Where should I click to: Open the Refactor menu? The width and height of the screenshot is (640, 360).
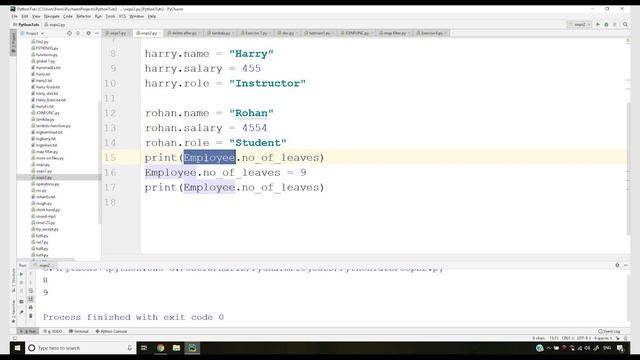[84, 16]
